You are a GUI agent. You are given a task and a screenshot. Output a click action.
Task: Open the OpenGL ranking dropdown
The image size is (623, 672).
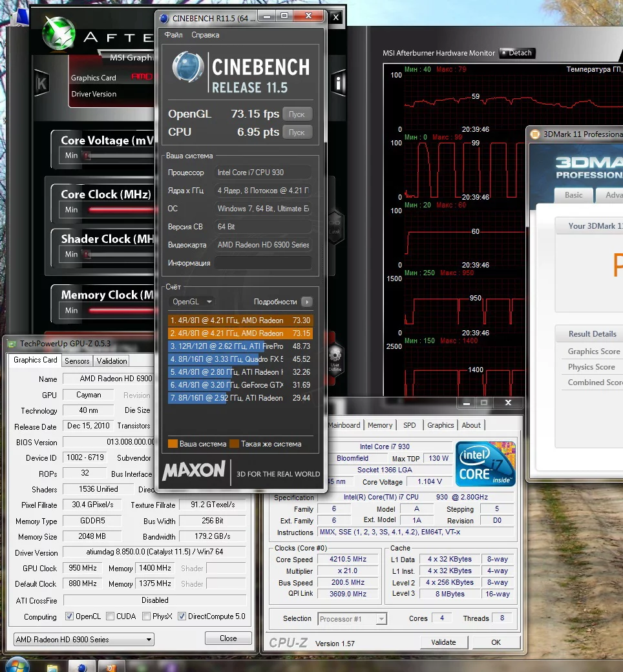192,302
